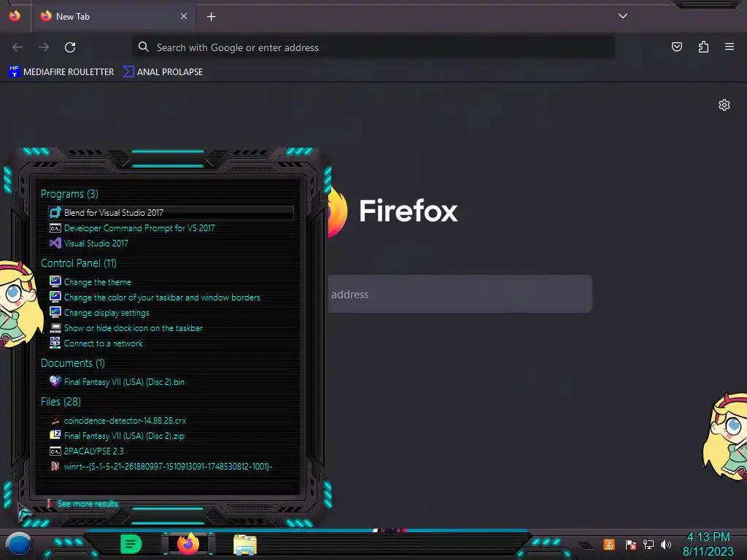
Task: Open MEDIAFIRE ROULETTER bookmark
Action: coord(61,72)
